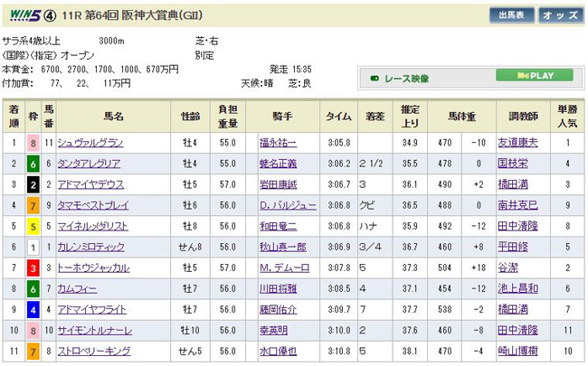Viewport: 588px width, 366px height.
Task: Open horse シュヴァルグラン details
Action: click(x=89, y=143)
